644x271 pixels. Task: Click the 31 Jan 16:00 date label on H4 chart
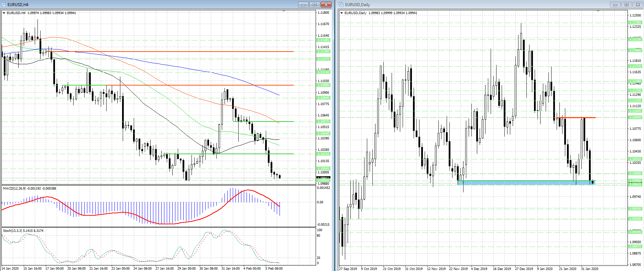[x=230, y=269]
